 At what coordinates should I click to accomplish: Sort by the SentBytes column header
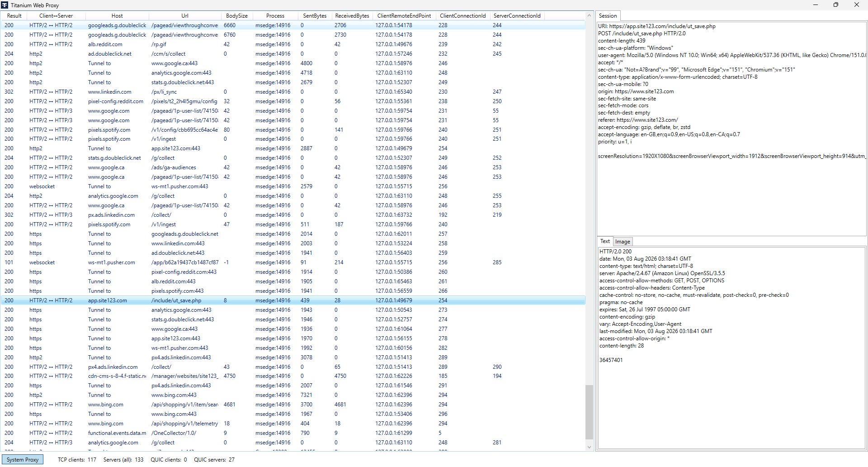pos(315,16)
